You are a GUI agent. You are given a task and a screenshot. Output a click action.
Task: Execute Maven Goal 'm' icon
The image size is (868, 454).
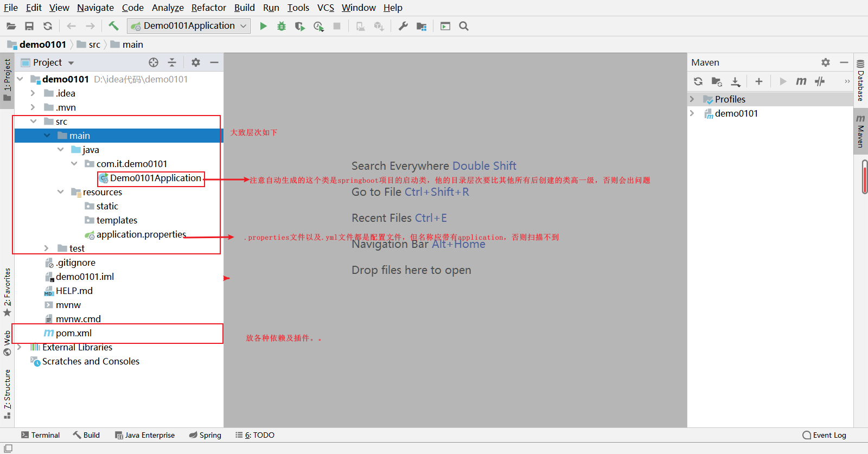point(801,81)
